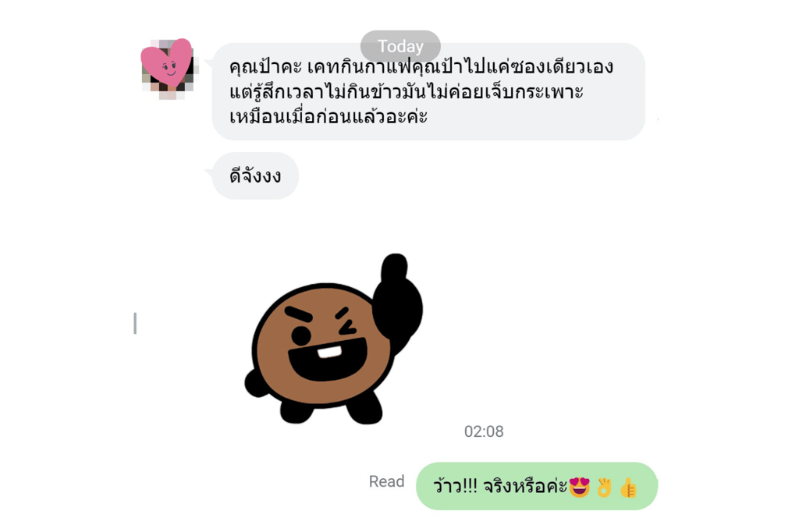Select the Shooky sticker's raised black thumb
Image resolution: width=799 pixels, height=532 pixels.
(x=397, y=300)
